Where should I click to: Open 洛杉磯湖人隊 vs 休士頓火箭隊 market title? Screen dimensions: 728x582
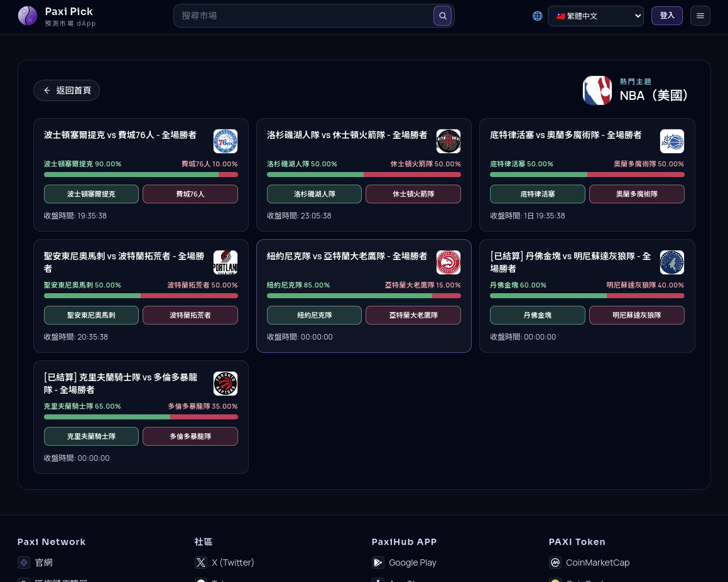[x=347, y=135]
